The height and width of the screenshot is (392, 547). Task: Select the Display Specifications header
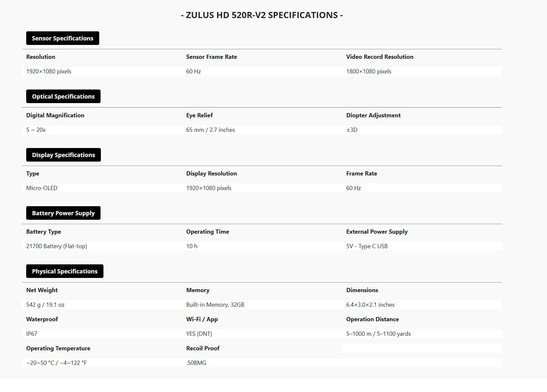pyautogui.click(x=63, y=155)
